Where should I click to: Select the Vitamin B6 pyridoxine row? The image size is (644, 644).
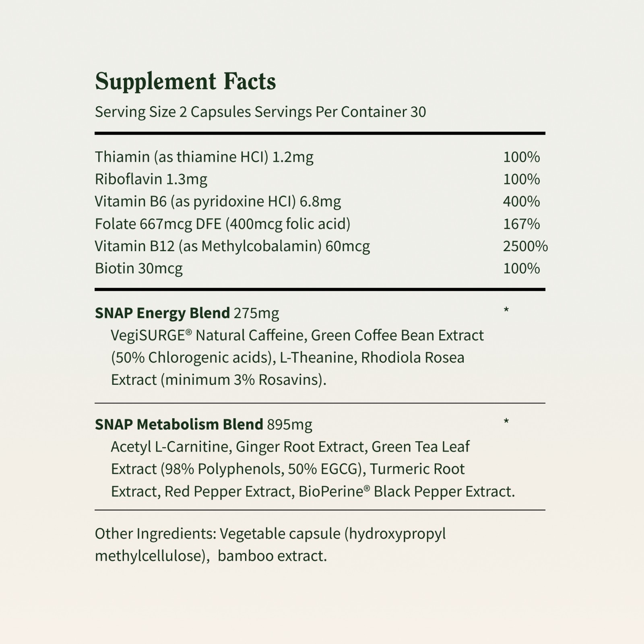point(320,201)
